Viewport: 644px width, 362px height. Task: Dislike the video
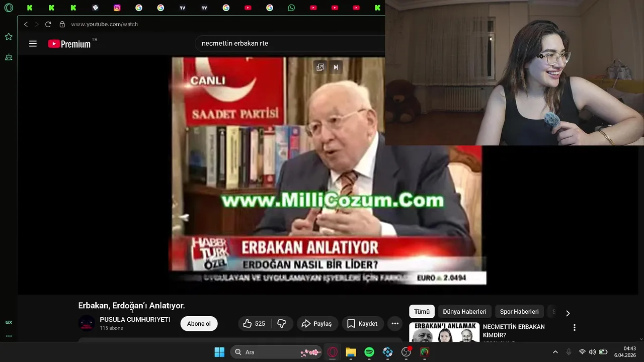(x=282, y=324)
